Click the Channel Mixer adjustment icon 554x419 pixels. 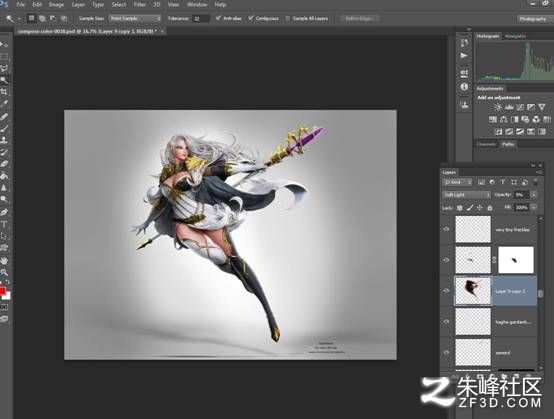(x=536, y=119)
